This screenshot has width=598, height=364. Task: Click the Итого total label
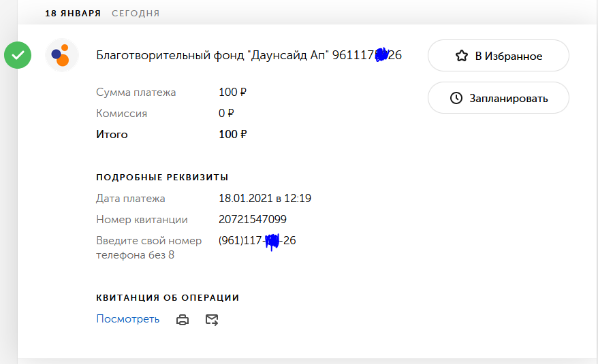point(112,135)
